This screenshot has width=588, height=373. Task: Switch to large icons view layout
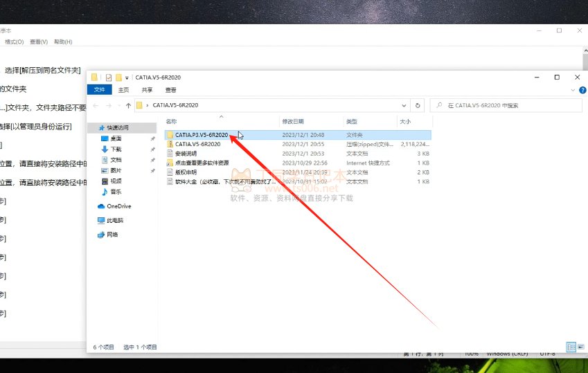581,347
